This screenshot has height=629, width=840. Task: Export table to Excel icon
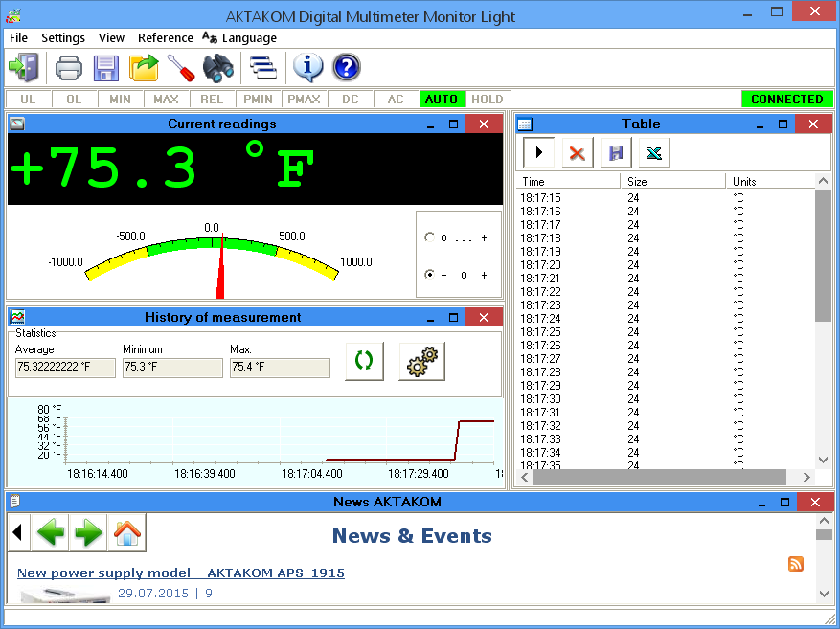[x=654, y=153]
